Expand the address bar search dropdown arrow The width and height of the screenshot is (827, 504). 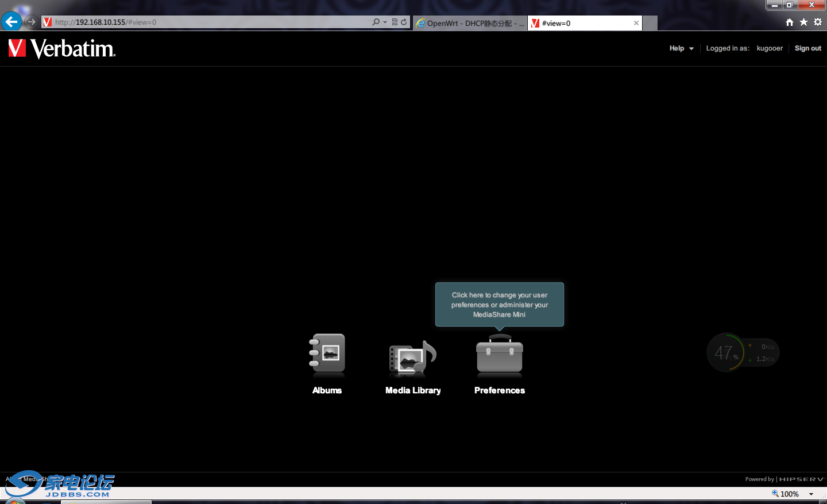coord(385,22)
